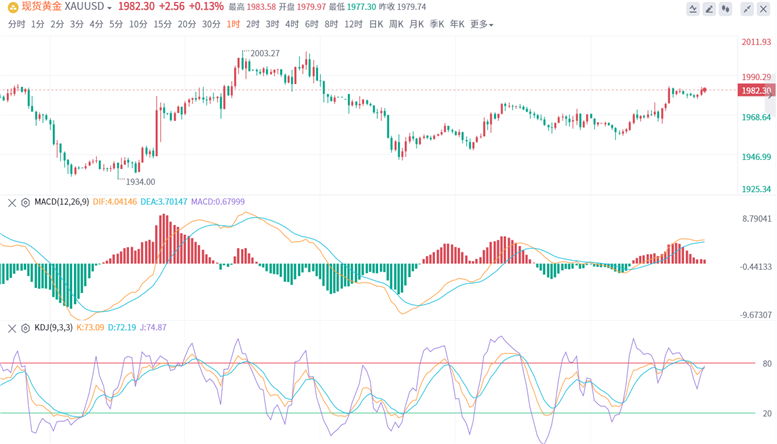This screenshot has height=444, width=777.
Task: Switch to the 日K timeframe
Action: [375, 24]
